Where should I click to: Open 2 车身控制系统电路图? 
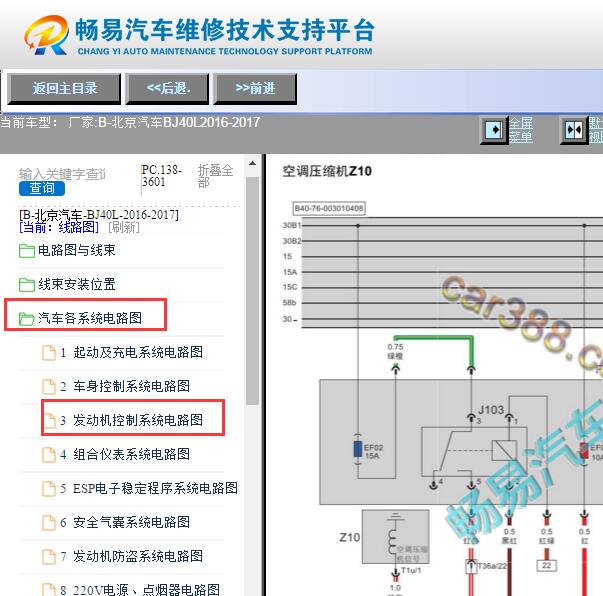pos(125,386)
